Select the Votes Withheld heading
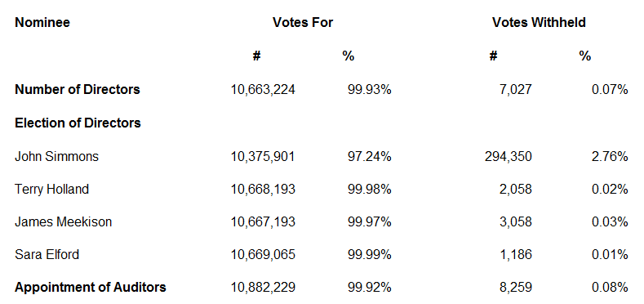 pyautogui.click(x=539, y=22)
